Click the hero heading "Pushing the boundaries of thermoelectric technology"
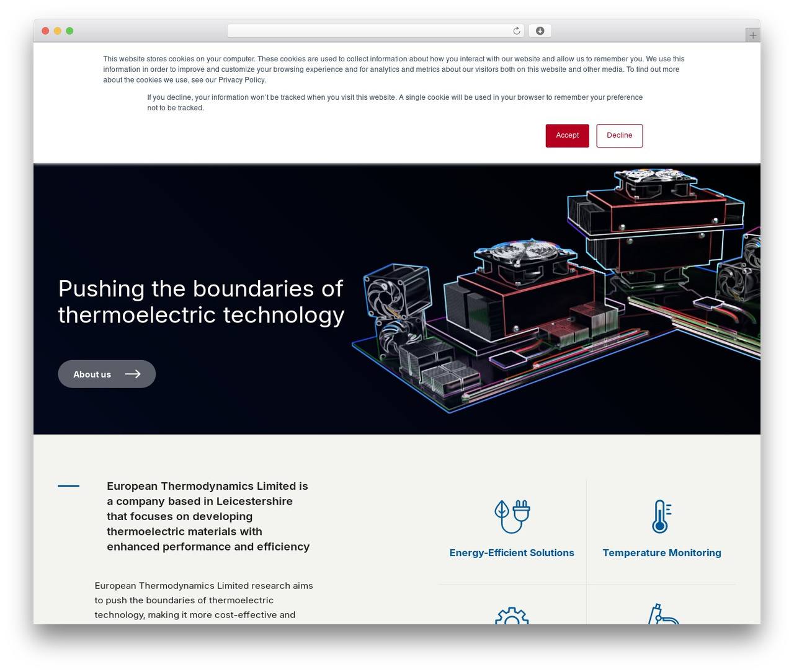The height and width of the screenshot is (672, 794). (x=201, y=302)
